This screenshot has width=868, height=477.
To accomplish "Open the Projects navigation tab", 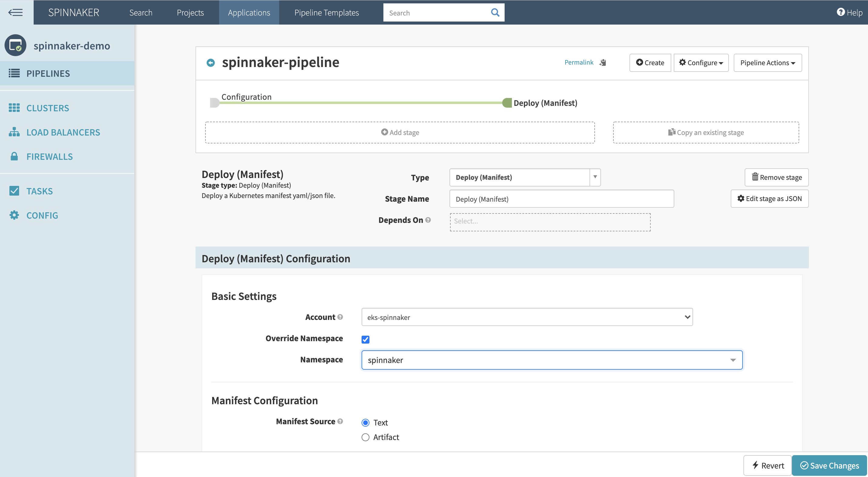I will [x=190, y=12].
